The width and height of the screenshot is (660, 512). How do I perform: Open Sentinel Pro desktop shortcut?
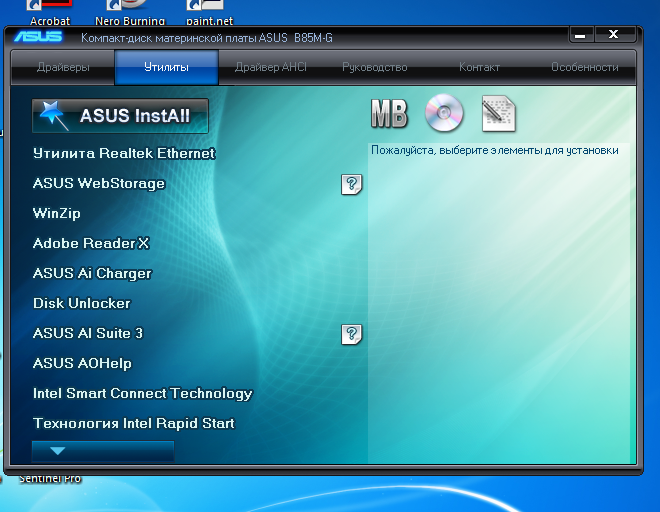point(50,479)
